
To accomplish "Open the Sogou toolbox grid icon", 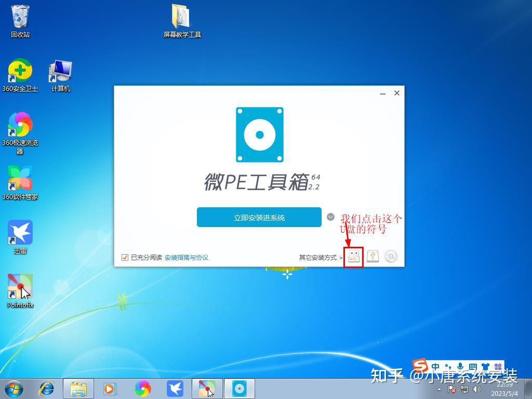I will coord(498,366).
